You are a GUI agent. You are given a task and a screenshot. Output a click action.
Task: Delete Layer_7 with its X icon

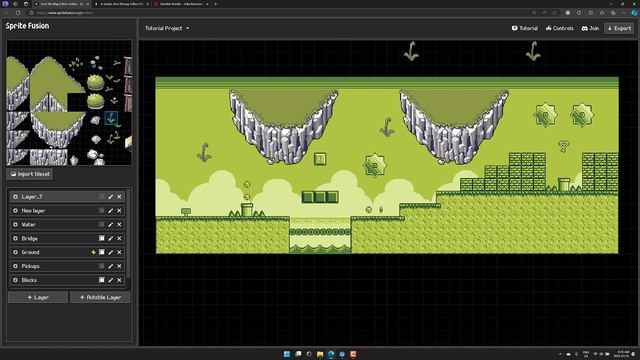tap(119, 197)
